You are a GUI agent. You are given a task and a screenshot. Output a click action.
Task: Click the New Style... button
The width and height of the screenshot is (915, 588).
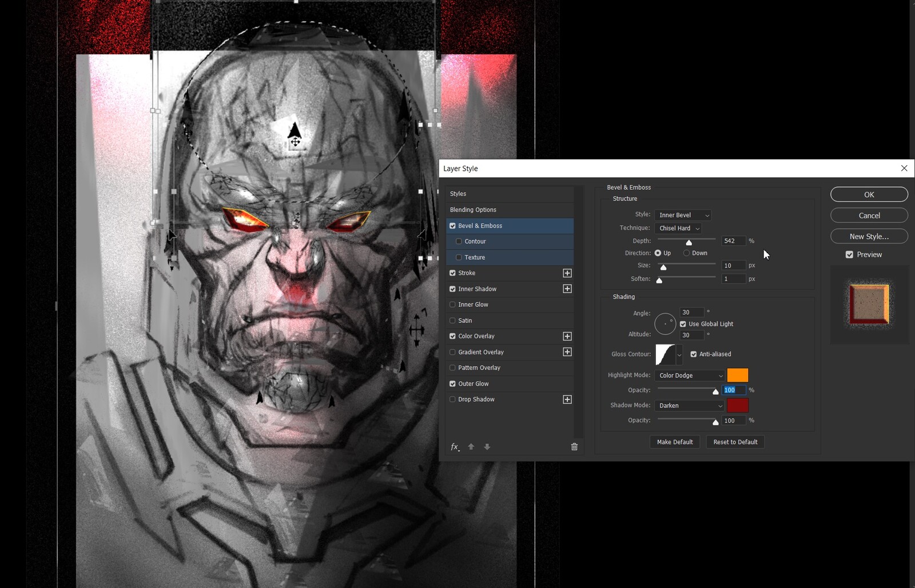click(869, 236)
